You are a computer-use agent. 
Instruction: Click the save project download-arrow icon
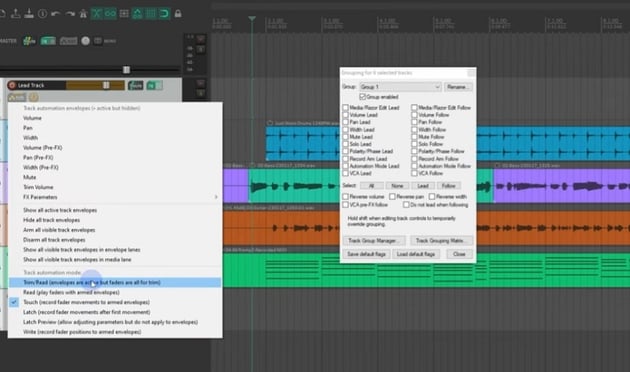29,14
